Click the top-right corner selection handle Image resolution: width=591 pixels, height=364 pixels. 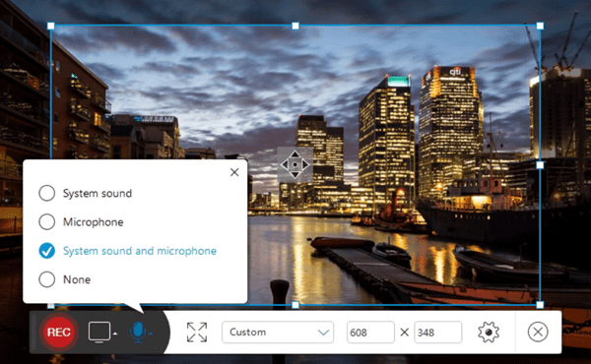(x=540, y=26)
